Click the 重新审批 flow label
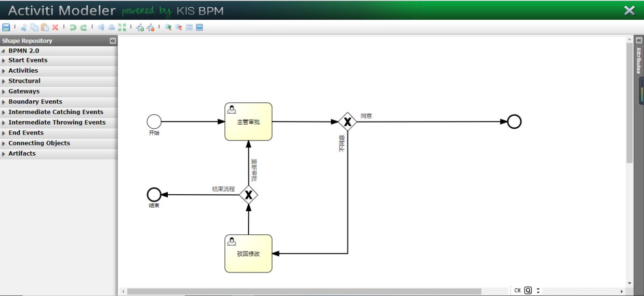Image resolution: width=644 pixels, height=296 pixels. tap(254, 170)
